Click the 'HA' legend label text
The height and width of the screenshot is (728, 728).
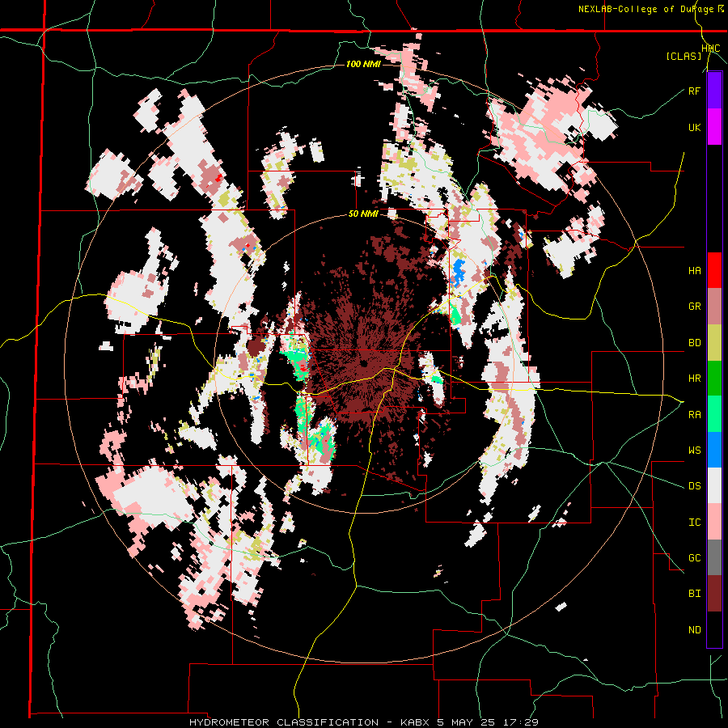tap(694, 271)
